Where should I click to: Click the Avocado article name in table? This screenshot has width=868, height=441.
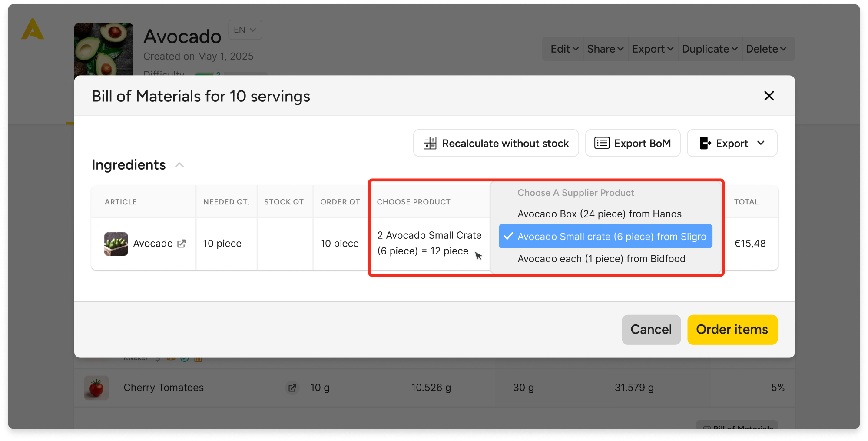click(153, 244)
